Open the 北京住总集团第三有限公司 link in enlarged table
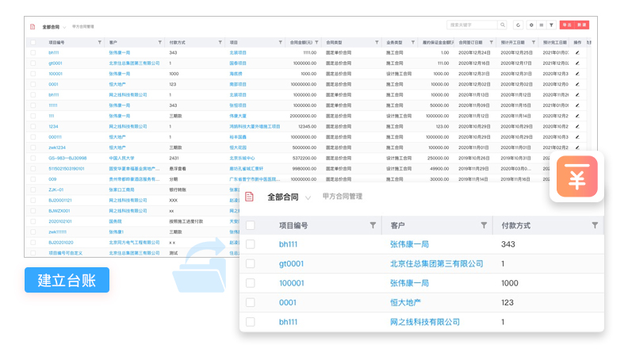 [x=436, y=264]
